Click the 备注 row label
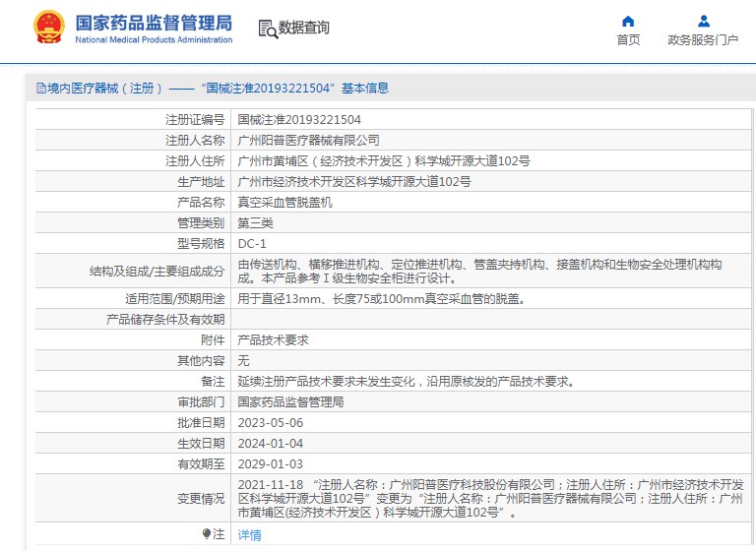The height and width of the screenshot is (551, 756). [x=213, y=382]
